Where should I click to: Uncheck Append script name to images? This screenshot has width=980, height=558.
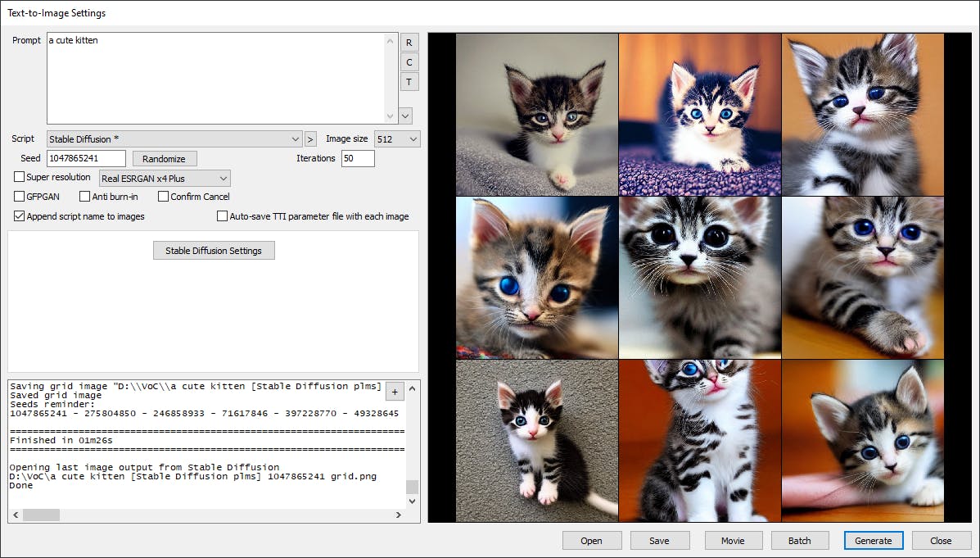coord(20,215)
